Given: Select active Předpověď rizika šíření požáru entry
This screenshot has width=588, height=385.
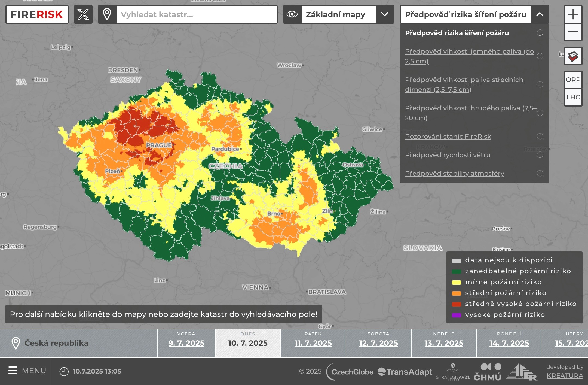Looking at the screenshot, I should tap(457, 33).
